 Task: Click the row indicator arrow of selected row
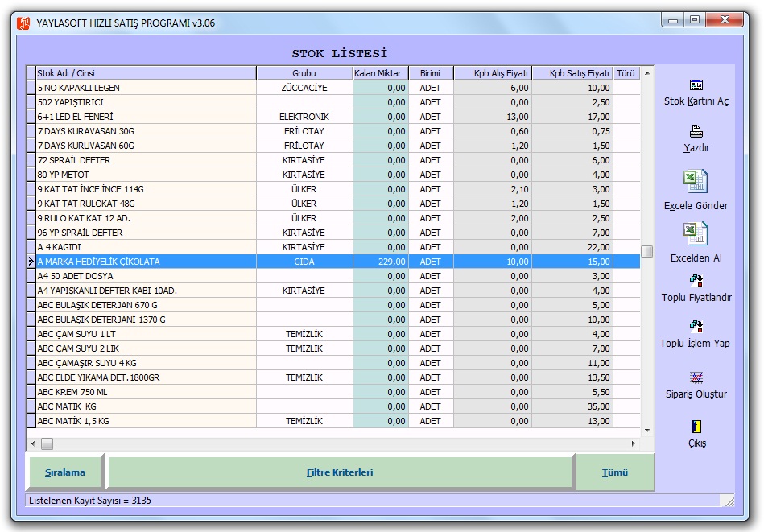click(31, 262)
